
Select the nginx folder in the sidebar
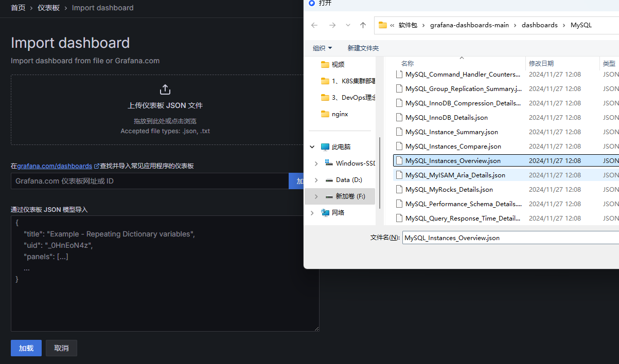pyautogui.click(x=334, y=114)
